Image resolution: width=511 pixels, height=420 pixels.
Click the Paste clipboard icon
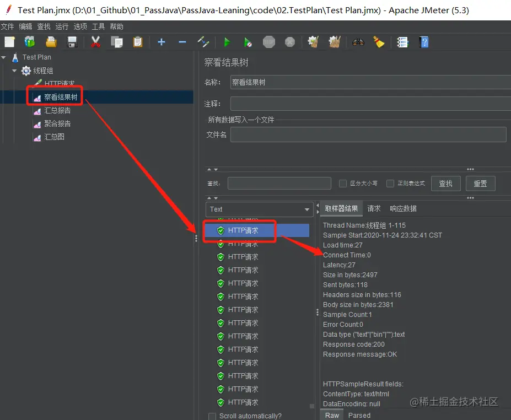[138, 42]
